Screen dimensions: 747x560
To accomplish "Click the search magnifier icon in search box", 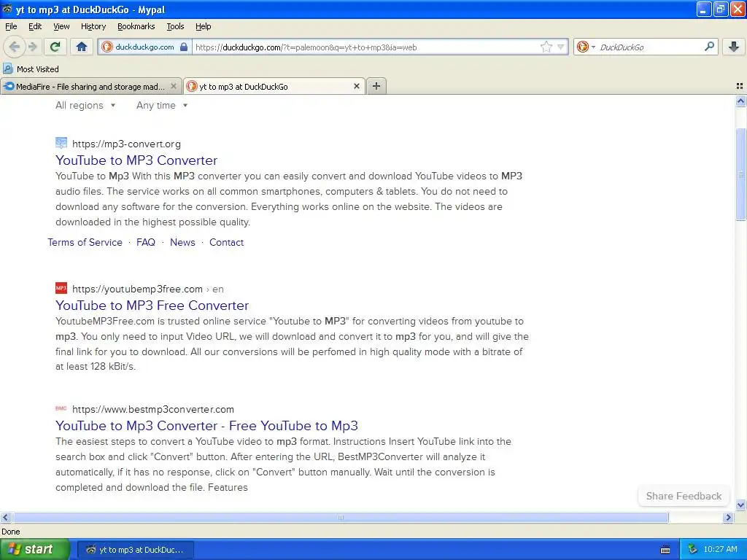I will (709, 47).
